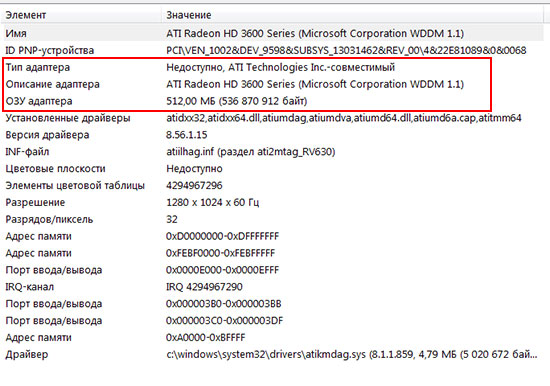The height and width of the screenshot is (386, 550).
Task: Select the ID PNP-устройства row
Action: tap(50, 51)
